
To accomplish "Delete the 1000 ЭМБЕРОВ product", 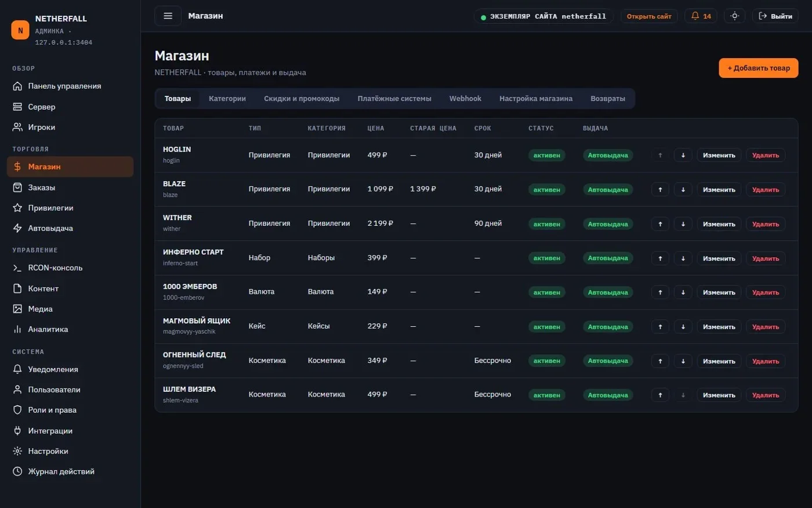I will pyautogui.click(x=766, y=292).
